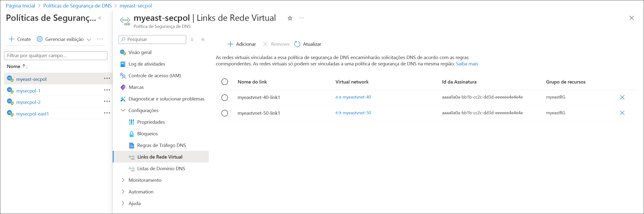Click subscription ID in the myeastvnet-50-link1 row
The width and height of the screenshot is (644, 214).
pyautogui.click(x=482, y=113)
